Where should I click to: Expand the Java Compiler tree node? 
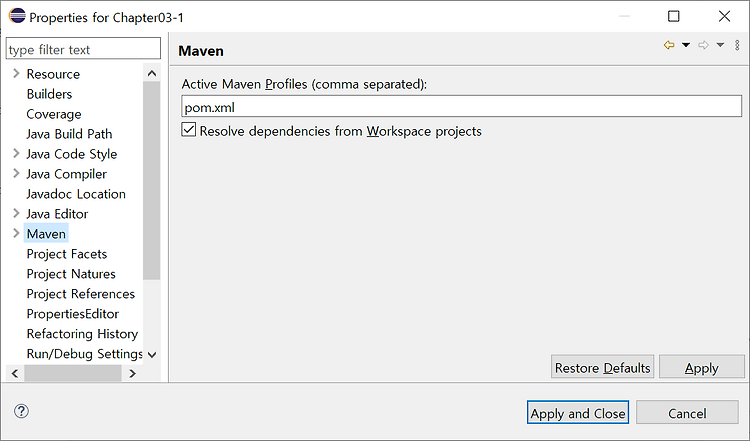coord(16,173)
